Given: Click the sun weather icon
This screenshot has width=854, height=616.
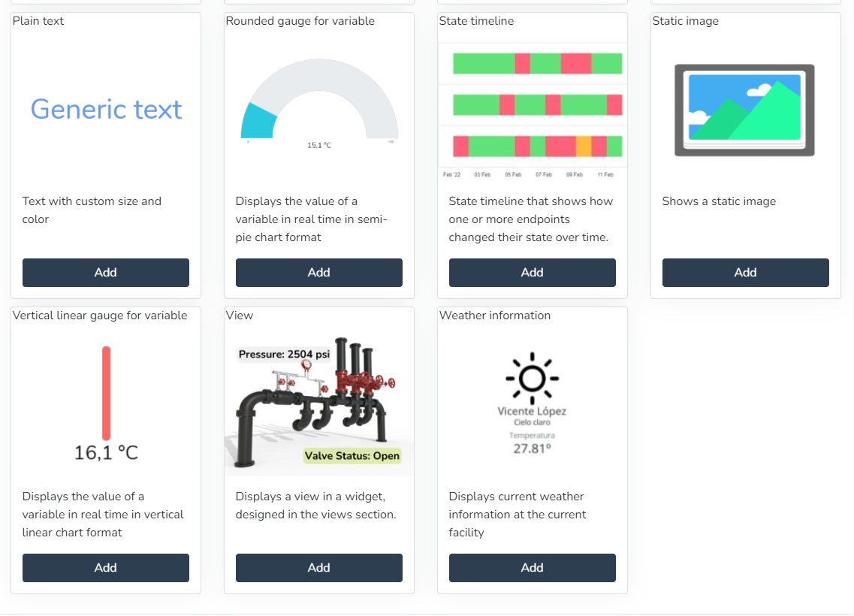Looking at the screenshot, I should 532,376.
